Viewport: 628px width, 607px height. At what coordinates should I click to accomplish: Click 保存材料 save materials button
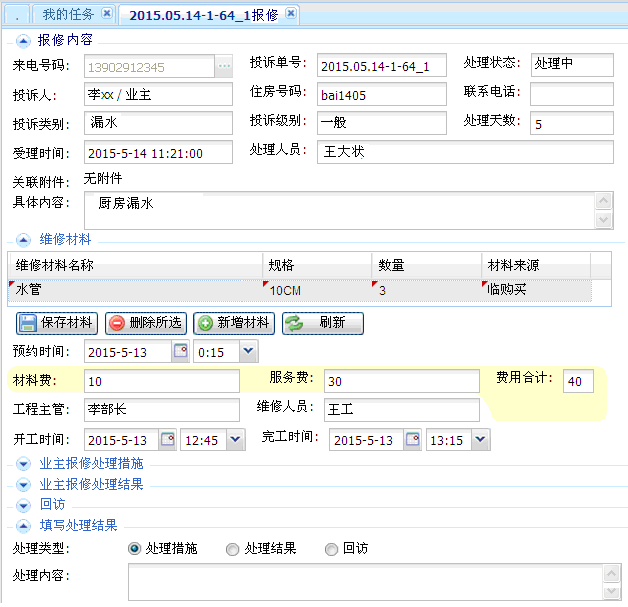(x=57, y=323)
